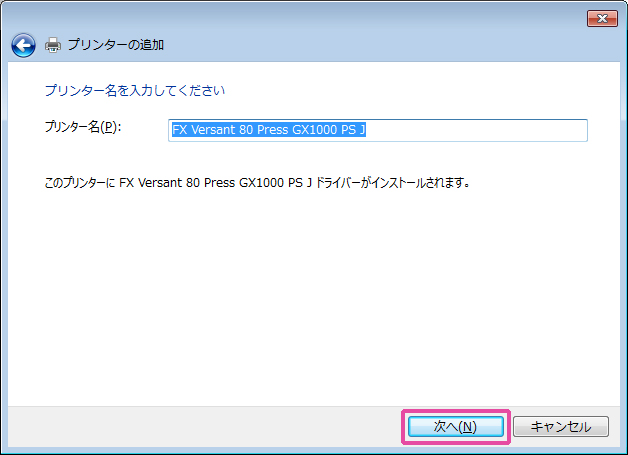Click the 'PS J' end of the selected name

(x=353, y=130)
